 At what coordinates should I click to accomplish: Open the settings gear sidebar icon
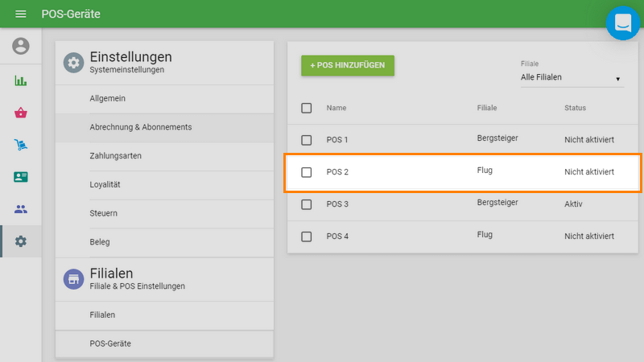pos(21,241)
